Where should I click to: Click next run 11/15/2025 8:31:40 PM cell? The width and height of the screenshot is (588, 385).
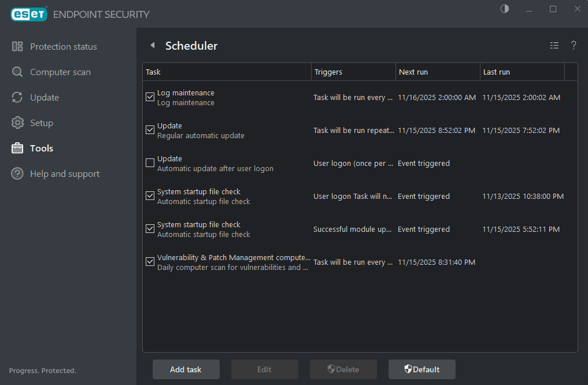[x=437, y=262]
